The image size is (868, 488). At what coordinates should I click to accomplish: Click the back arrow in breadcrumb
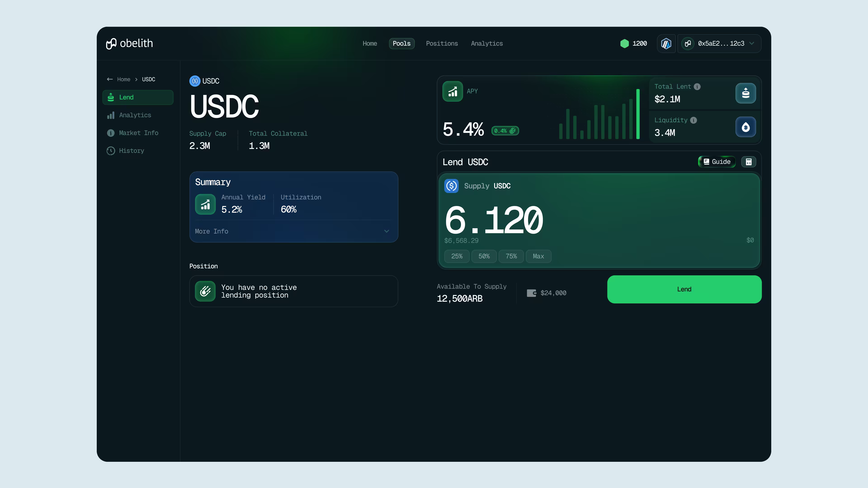(109, 79)
